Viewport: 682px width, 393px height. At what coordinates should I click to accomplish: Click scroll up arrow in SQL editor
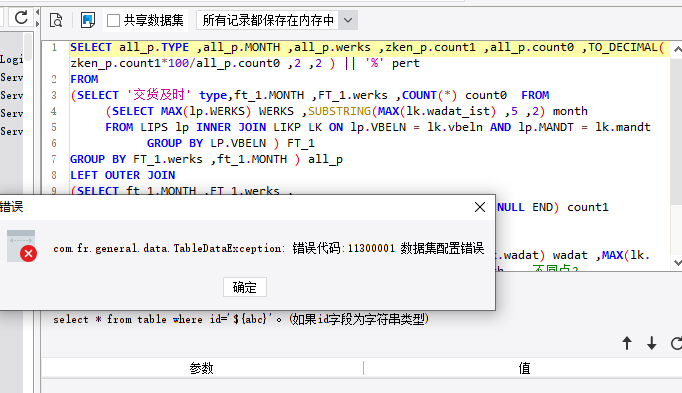(677, 50)
